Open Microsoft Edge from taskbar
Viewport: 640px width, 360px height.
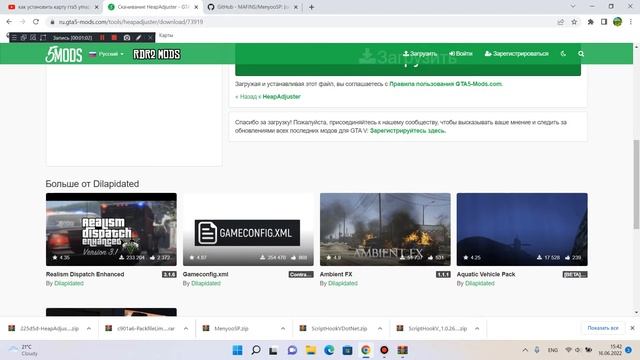tap(329, 350)
